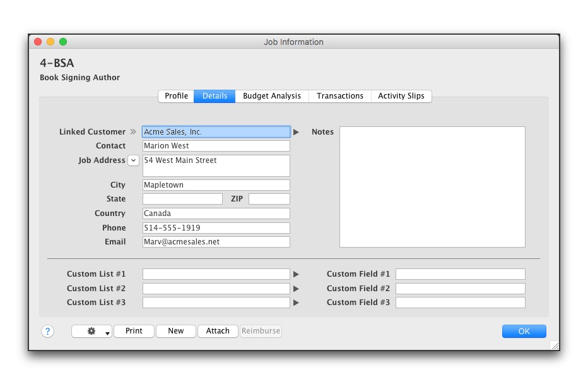This screenshot has width=588, height=384.
Task: Click the Attach button
Action: [218, 331]
